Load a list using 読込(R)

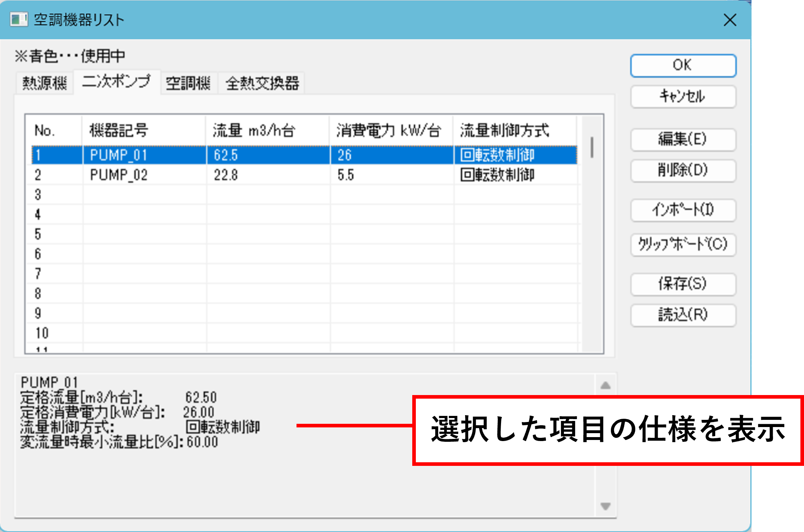tap(683, 315)
